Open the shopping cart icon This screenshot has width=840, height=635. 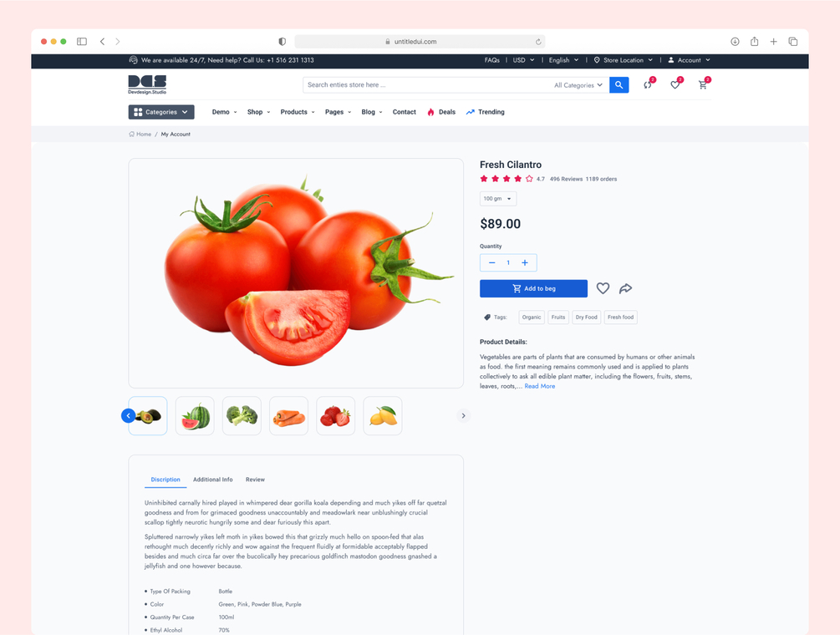pos(704,84)
